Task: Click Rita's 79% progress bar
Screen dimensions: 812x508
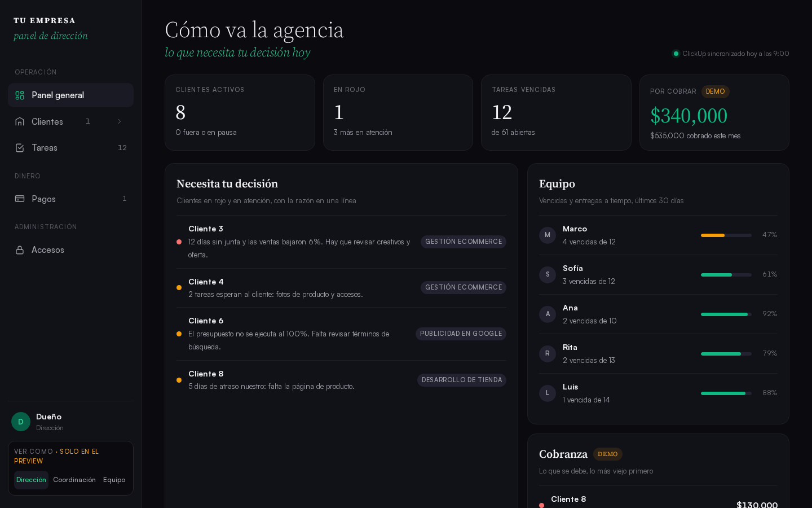Action: (x=726, y=353)
